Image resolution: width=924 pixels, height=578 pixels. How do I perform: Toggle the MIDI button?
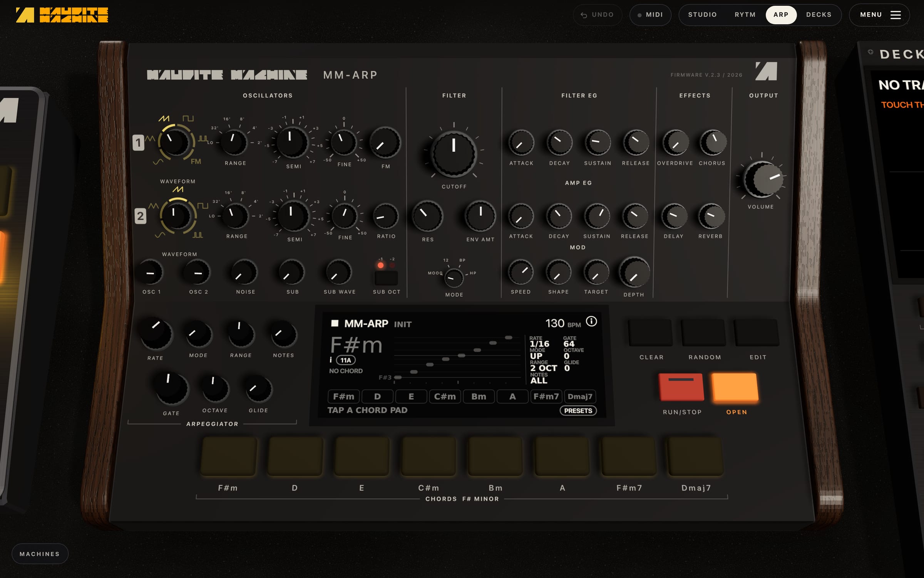(650, 15)
